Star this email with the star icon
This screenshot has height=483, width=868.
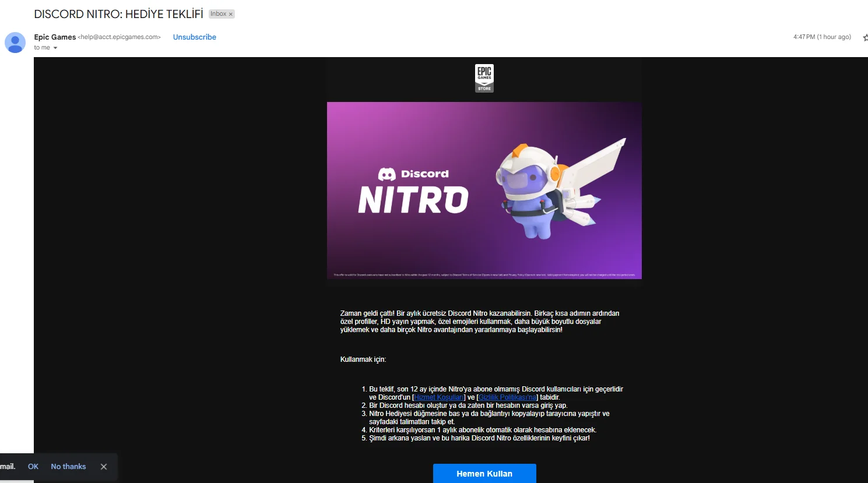coord(865,37)
